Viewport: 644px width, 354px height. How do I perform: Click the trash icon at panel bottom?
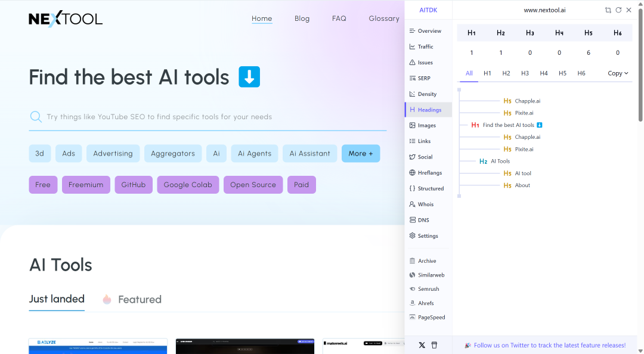point(434,345)
